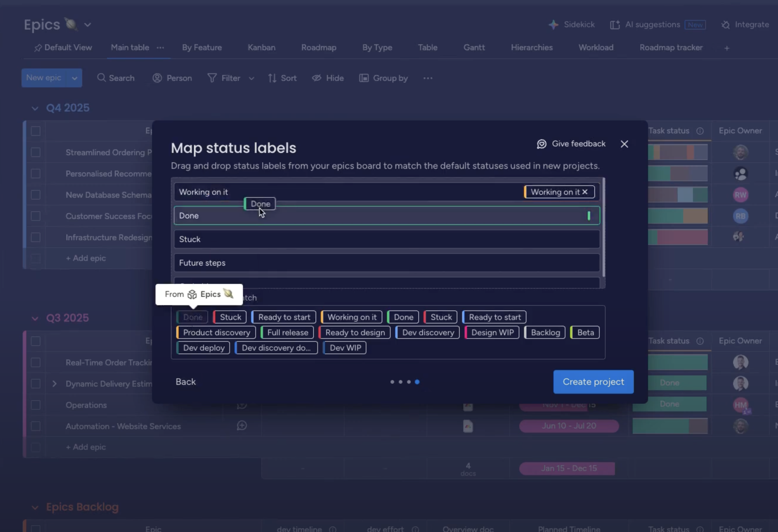
Task: Click the Search magnifier icon
Action: [x=101, y=78]
